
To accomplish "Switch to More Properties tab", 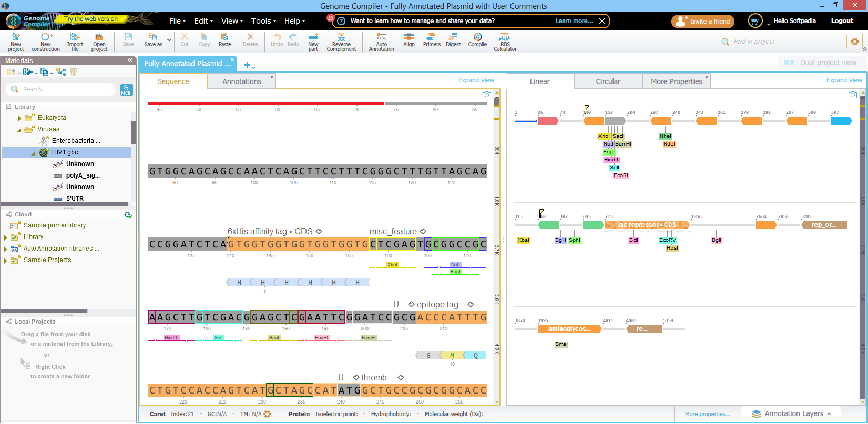I will click(677, 81).
